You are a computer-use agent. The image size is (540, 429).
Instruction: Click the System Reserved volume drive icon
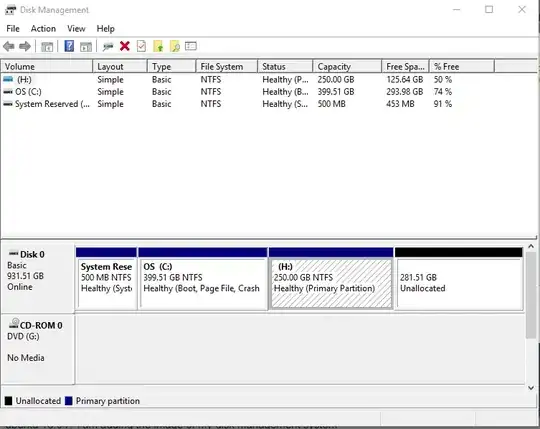(8, 104)
